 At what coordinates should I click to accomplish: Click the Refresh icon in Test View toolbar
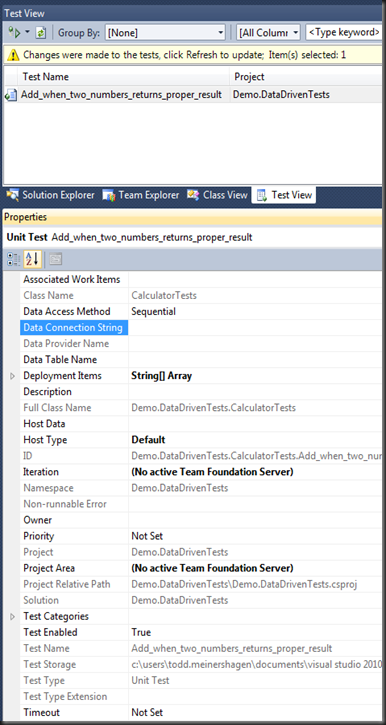41,32
